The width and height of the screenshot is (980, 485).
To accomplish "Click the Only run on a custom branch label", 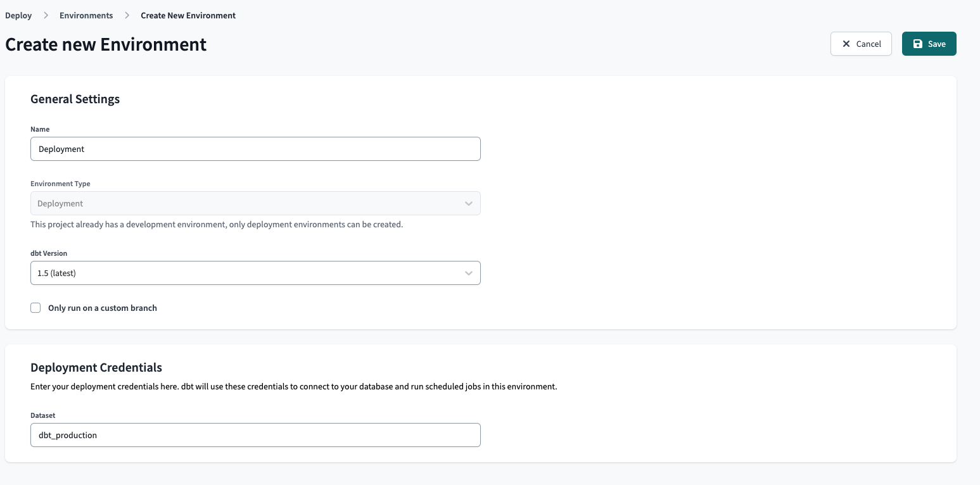I will 102,308.
